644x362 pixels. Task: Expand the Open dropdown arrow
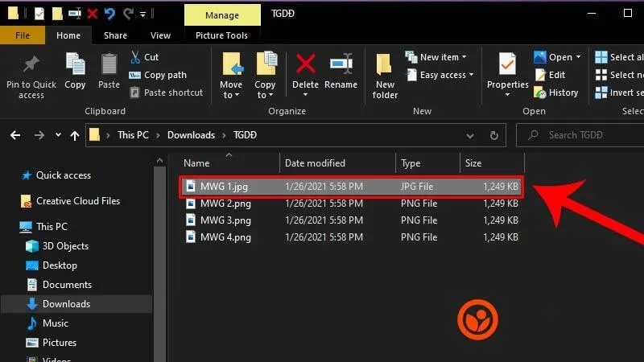578,56
